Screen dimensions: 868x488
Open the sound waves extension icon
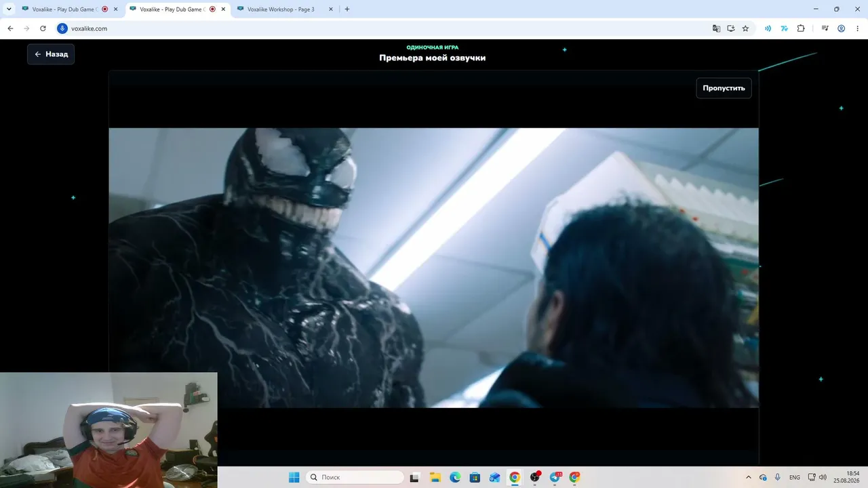[x=768, y=28]
